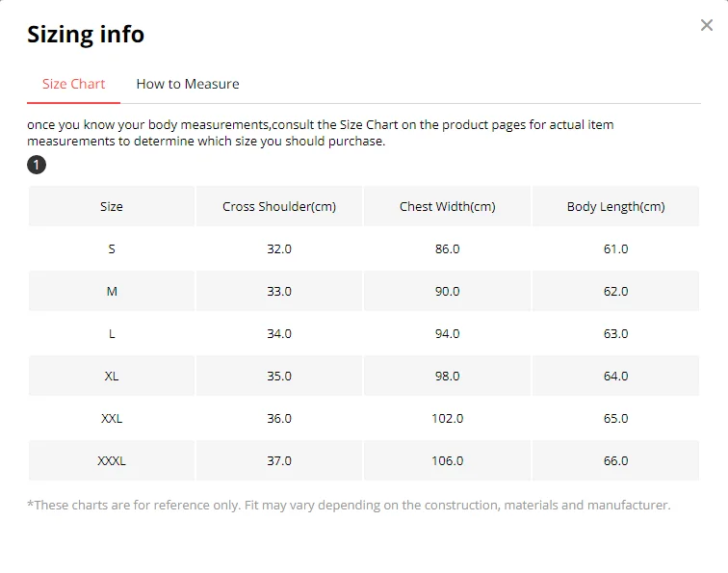Screen dimensions: 728x573
Task: Select the XXXL size row label
Action: (112, 460)
